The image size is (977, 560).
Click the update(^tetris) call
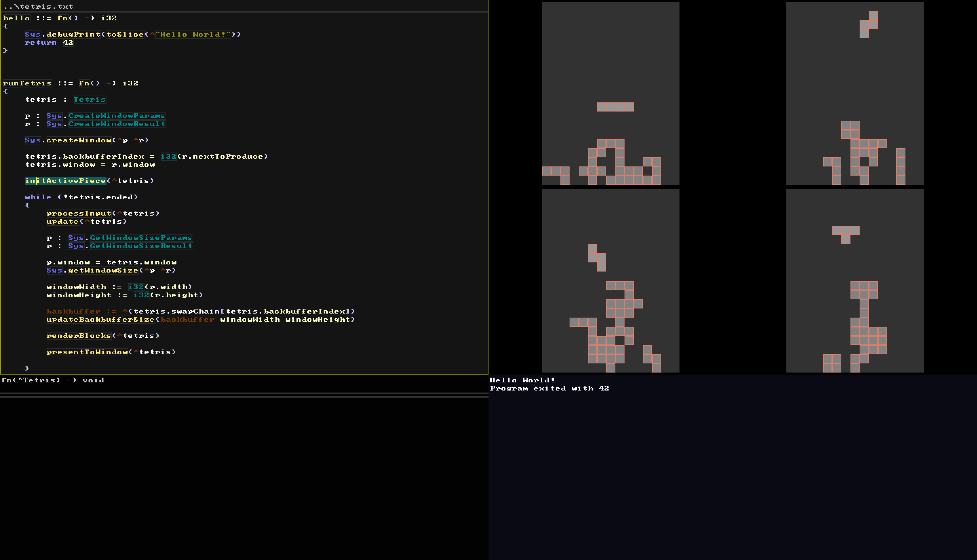point(87,222)
